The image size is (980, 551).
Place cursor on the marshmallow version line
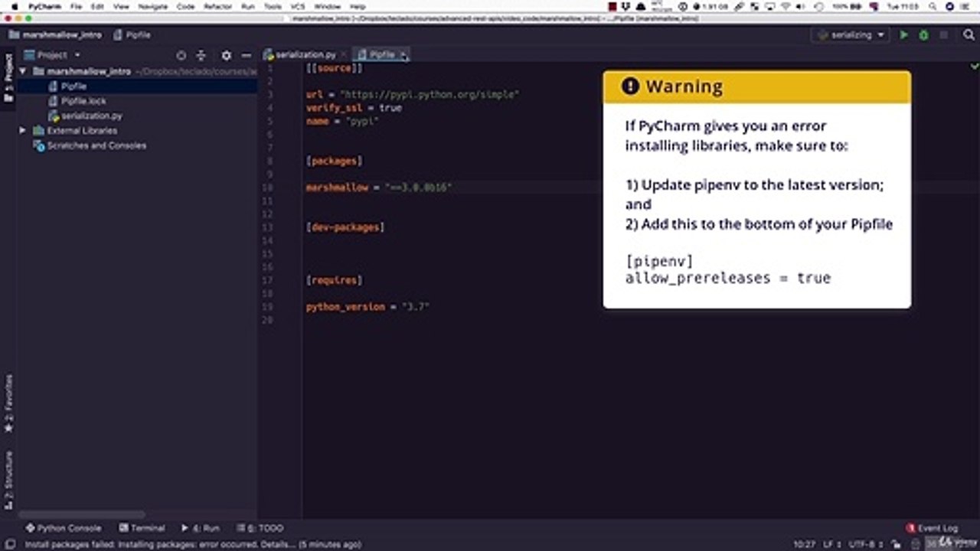pyautogui.click(x=379, y=187)
